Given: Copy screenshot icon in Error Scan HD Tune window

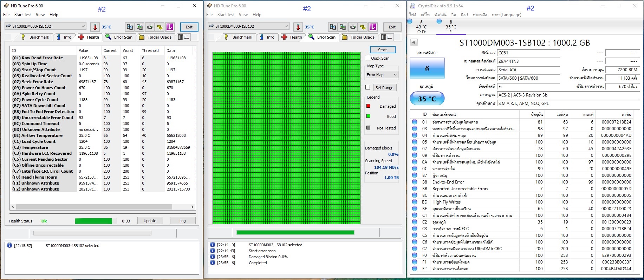Looking at the screenshot, I should [x=343, y=27].
